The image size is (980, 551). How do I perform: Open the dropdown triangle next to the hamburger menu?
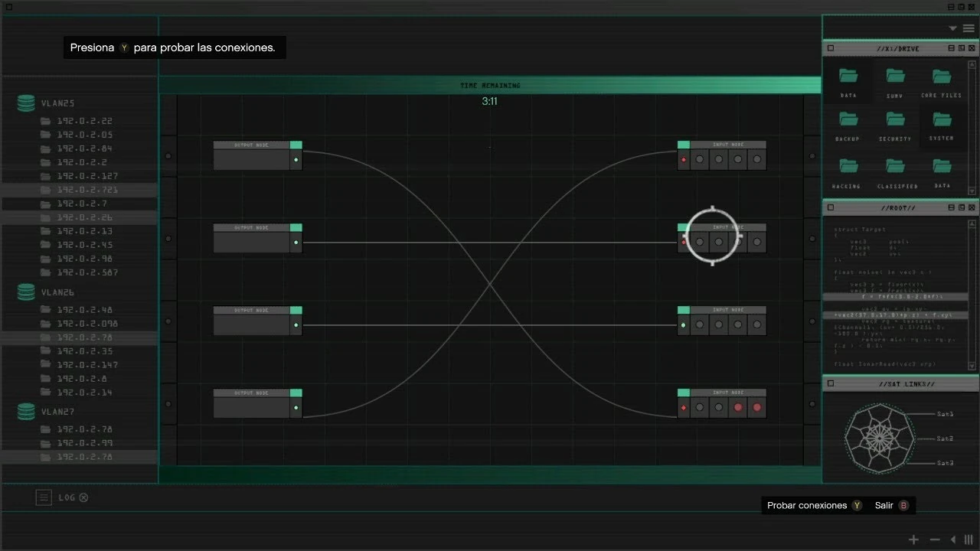tap(952, 28)
